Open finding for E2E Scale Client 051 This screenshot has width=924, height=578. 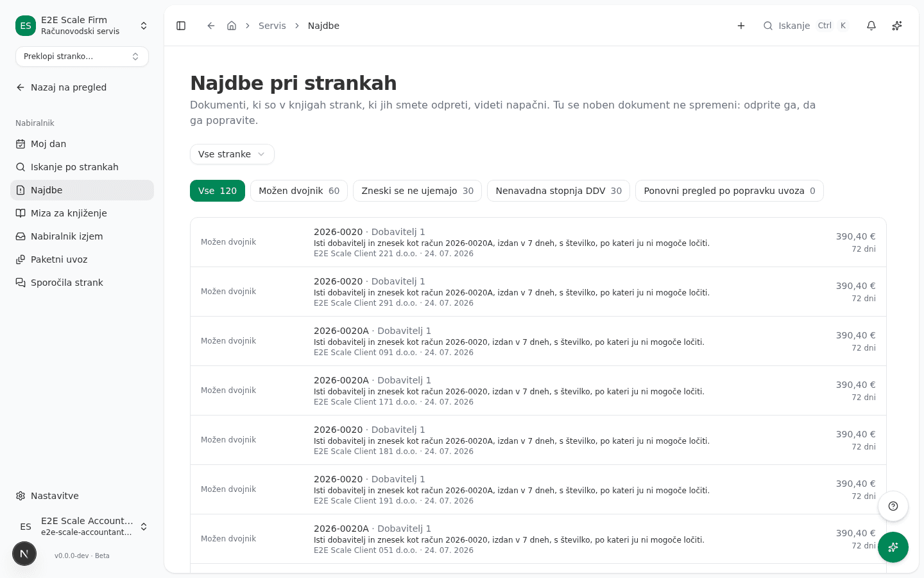pyautogui.click(x=538, y=539)
